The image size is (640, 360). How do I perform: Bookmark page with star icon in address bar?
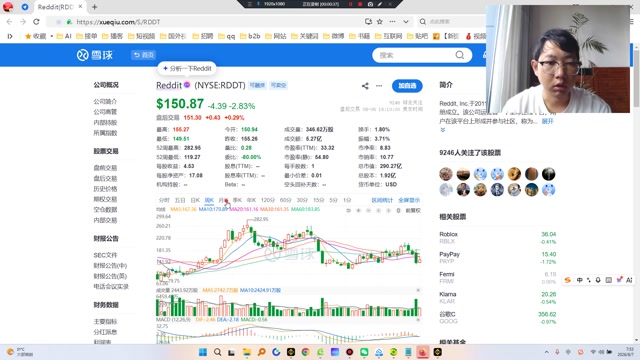[x=380, y=22]
